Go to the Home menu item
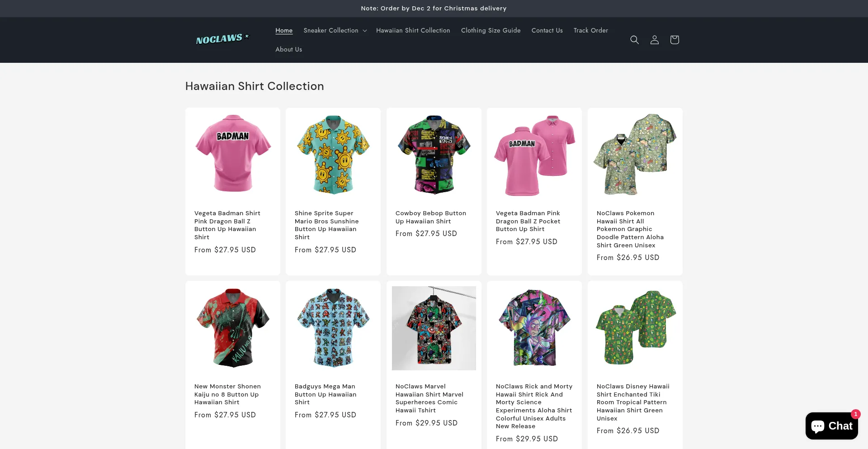Viewport: 868px width, 449px height. (284, 30)
